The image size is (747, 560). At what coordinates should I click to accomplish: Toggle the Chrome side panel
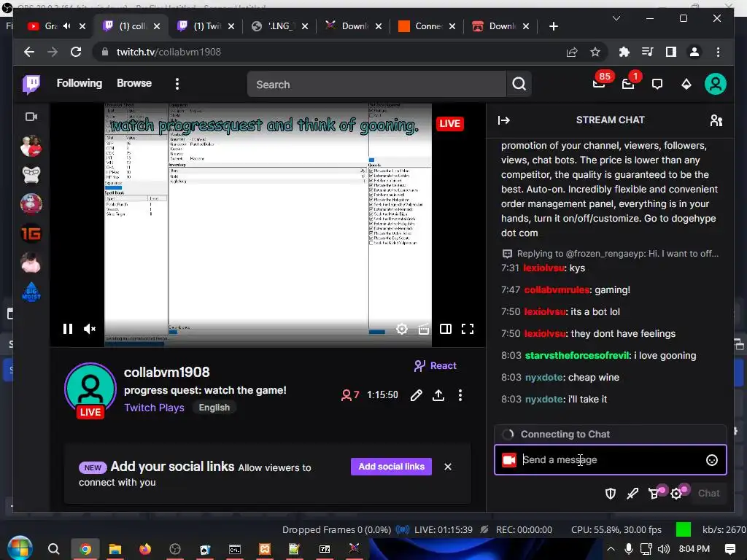(671, 52)
